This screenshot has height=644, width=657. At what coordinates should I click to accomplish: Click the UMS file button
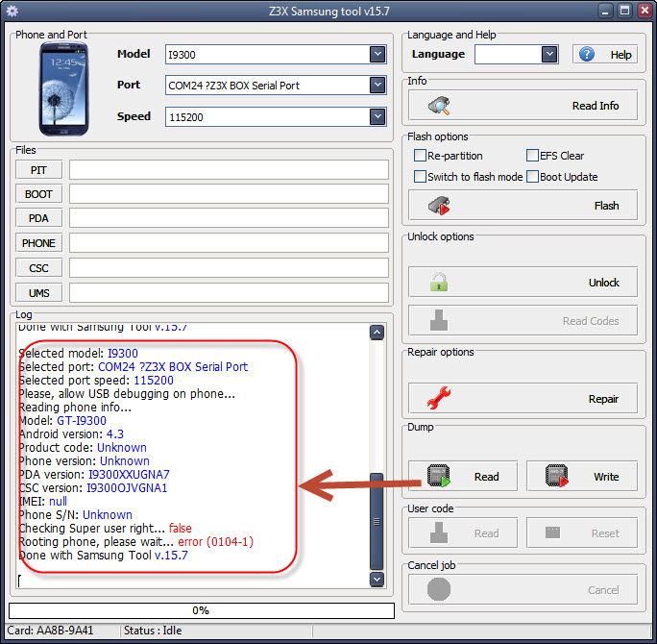pos(39,292)
